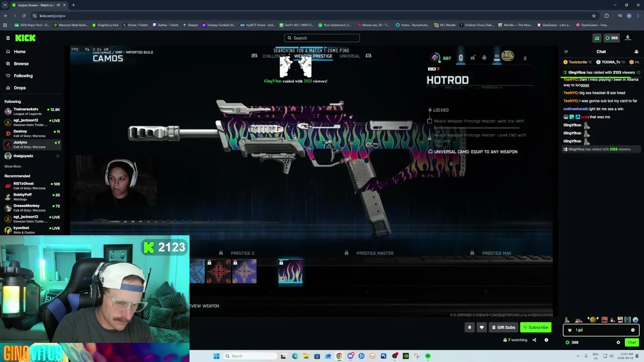
Task: Toggle stream notifications bell
Action: pyautogui.click(x=469, y=327)
